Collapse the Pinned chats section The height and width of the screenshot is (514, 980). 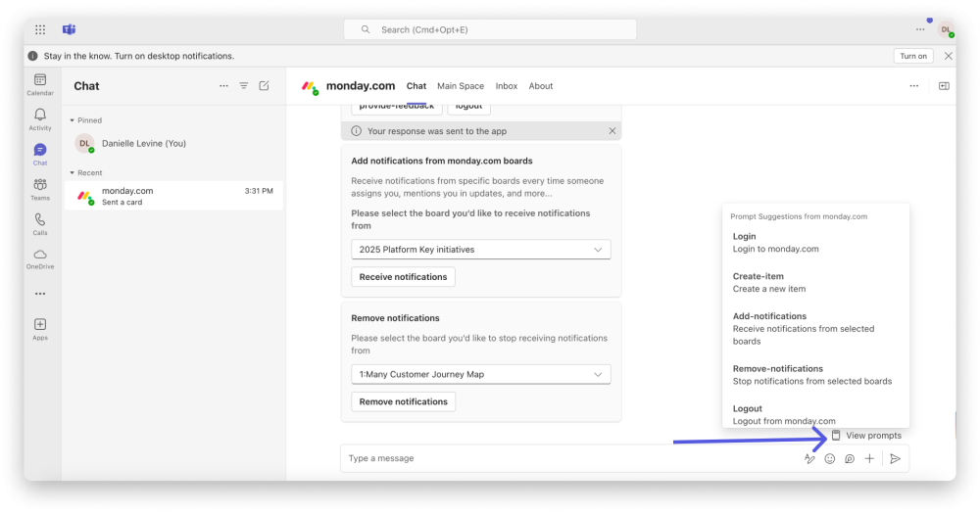pyautogui.click(x=72, y=120)
